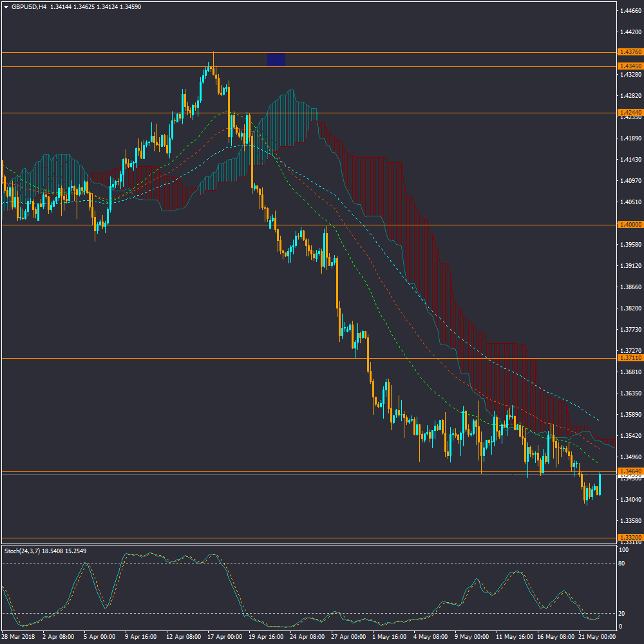This screenshot has height=644, width=644.
Task: Click the chart dropdown triangle beside GBPUSD,H4
Action: (6, 6)
